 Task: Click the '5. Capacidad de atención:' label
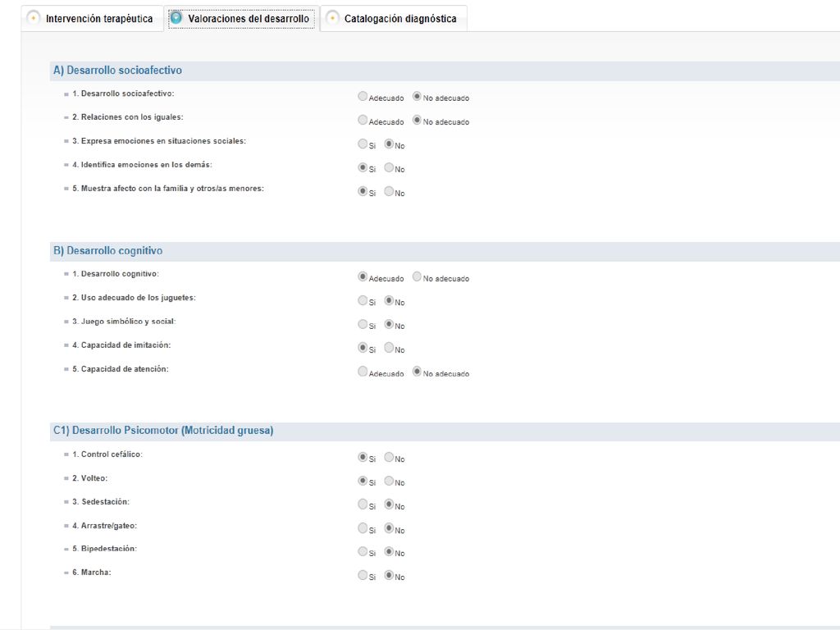(121, 369)
